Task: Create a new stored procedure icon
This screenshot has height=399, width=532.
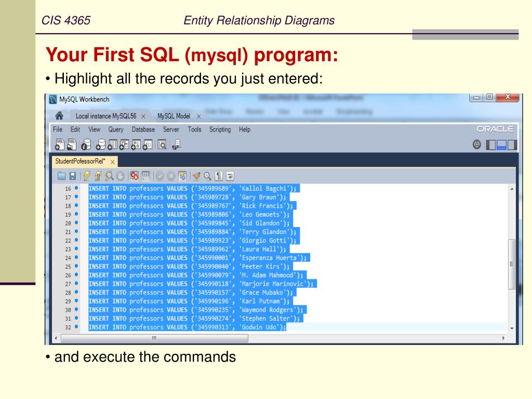Action: pyautogui.click(x=136, y=144)
